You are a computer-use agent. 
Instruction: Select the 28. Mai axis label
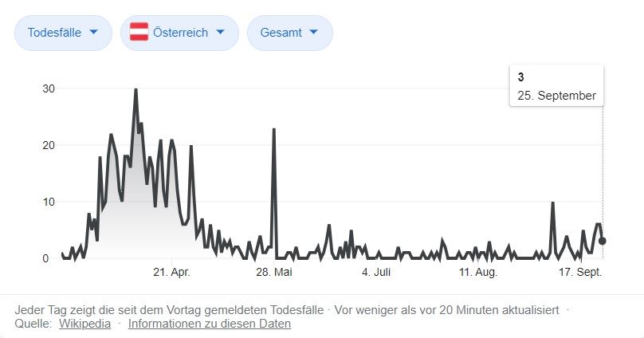pyautogui.click(x=273, y=273)
